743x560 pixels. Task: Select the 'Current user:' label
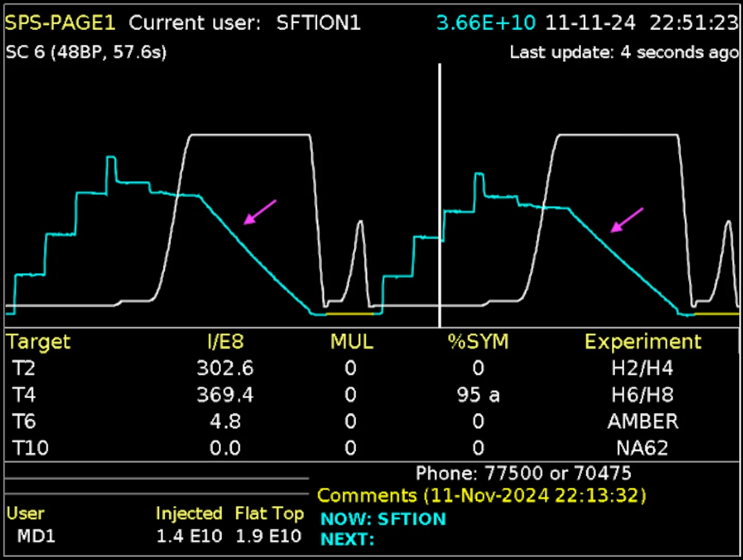(195, 23)
